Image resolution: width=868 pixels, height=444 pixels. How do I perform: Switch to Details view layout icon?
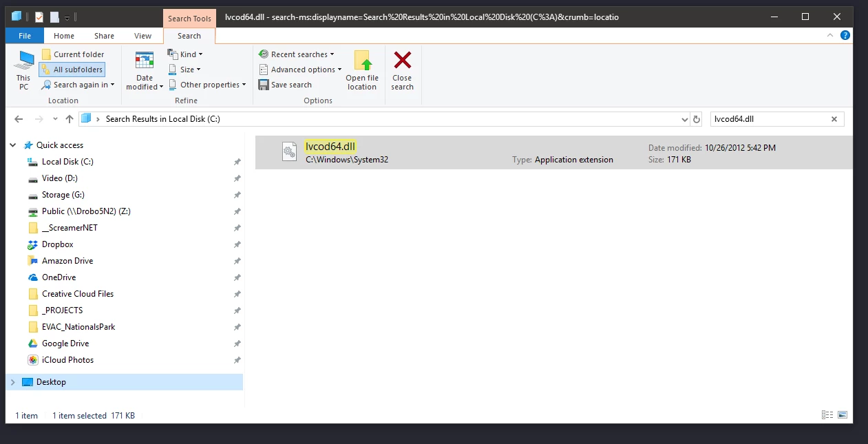tap(827, 415)
